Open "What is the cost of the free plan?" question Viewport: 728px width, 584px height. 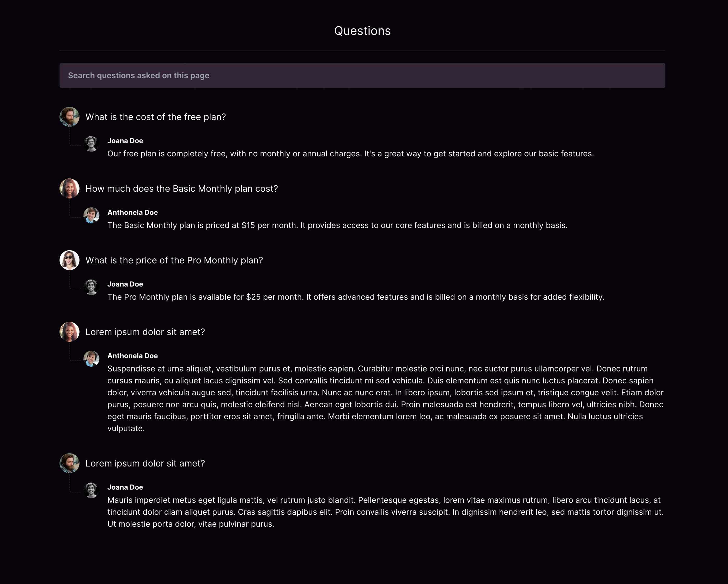pos(156,117)
